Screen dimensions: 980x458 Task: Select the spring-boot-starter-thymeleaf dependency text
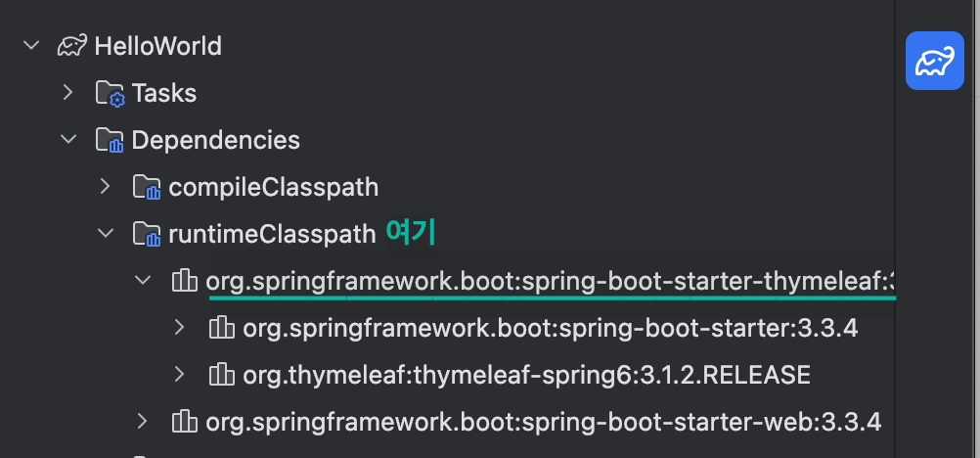pos(552,282)
